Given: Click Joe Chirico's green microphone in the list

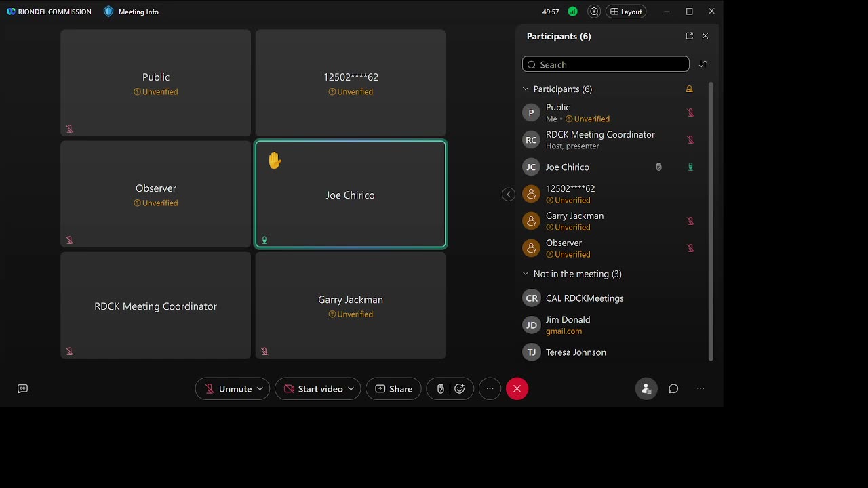Looking at the screenshot, I should (x=690, y=167).
